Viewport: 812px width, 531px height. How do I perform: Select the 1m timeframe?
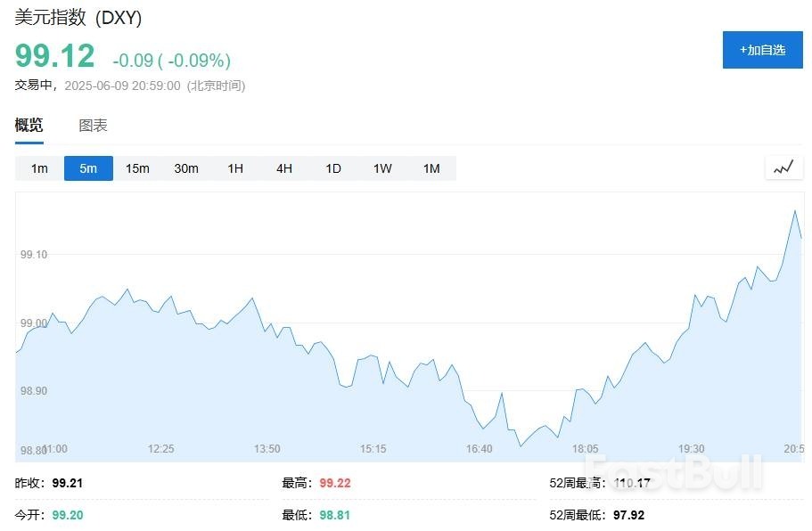(39, 168)
